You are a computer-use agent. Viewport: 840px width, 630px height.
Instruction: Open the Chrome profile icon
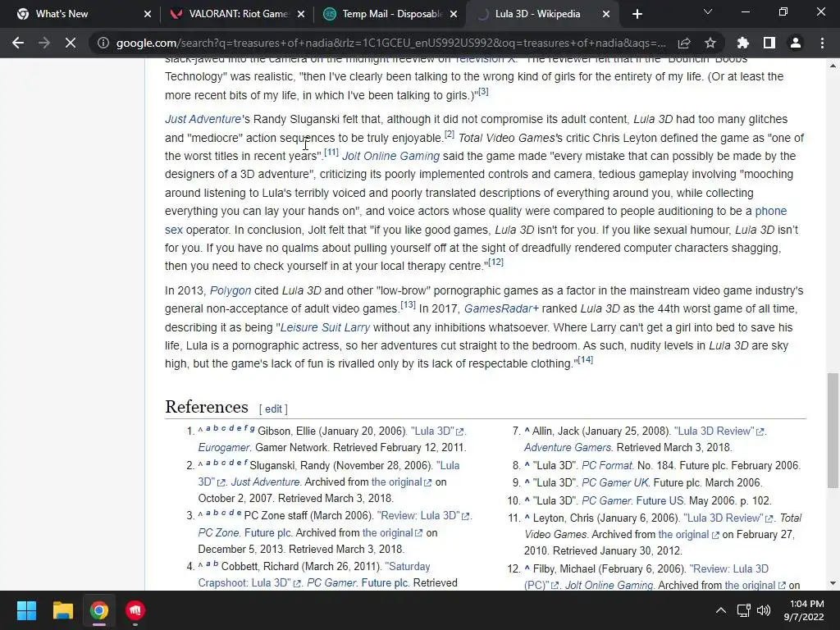click(796, 43)
